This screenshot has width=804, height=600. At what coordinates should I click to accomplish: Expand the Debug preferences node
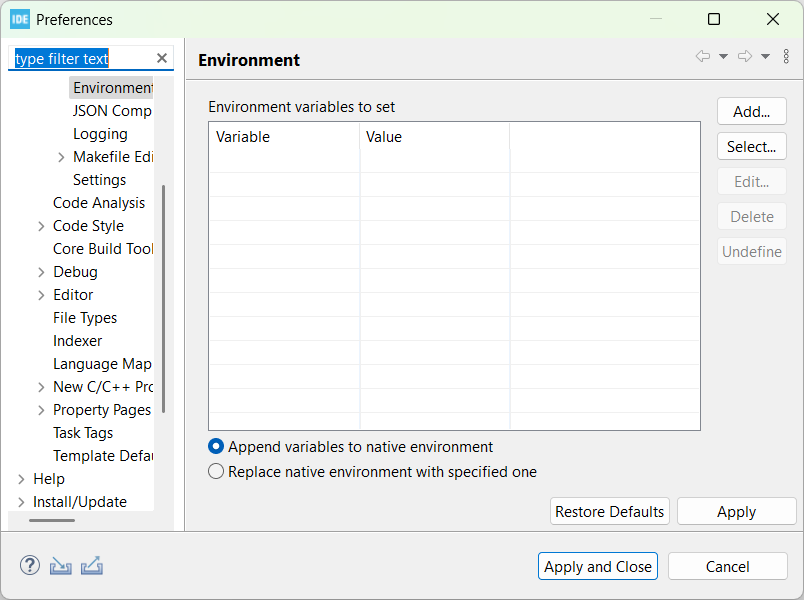click(41, 272)
